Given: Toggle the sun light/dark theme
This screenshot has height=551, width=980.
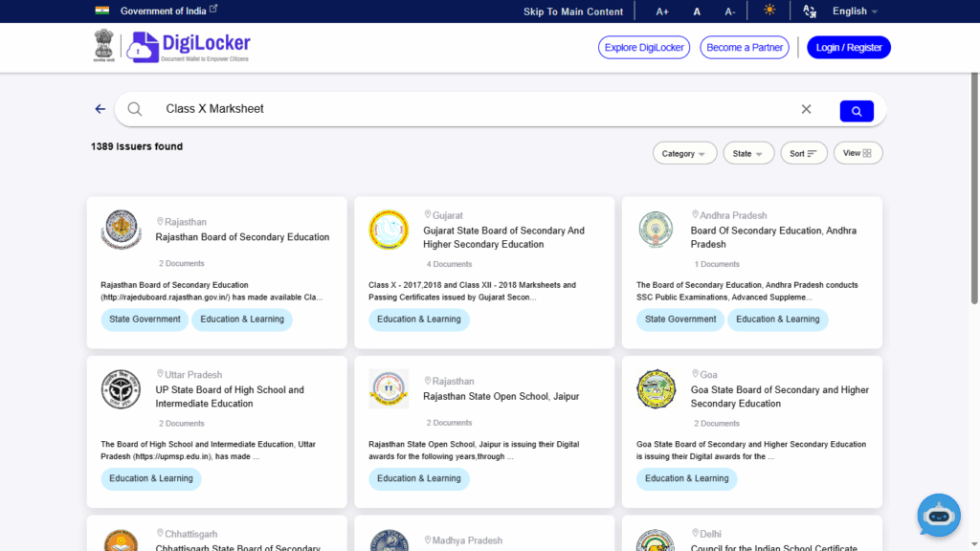Looking at the screenshot, I should 769,10.
